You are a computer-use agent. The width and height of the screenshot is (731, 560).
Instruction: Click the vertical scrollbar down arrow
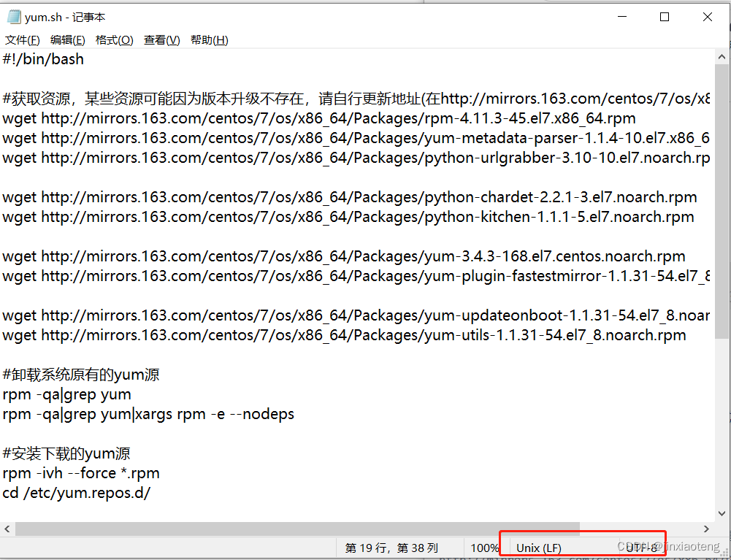tap(722, 514)
